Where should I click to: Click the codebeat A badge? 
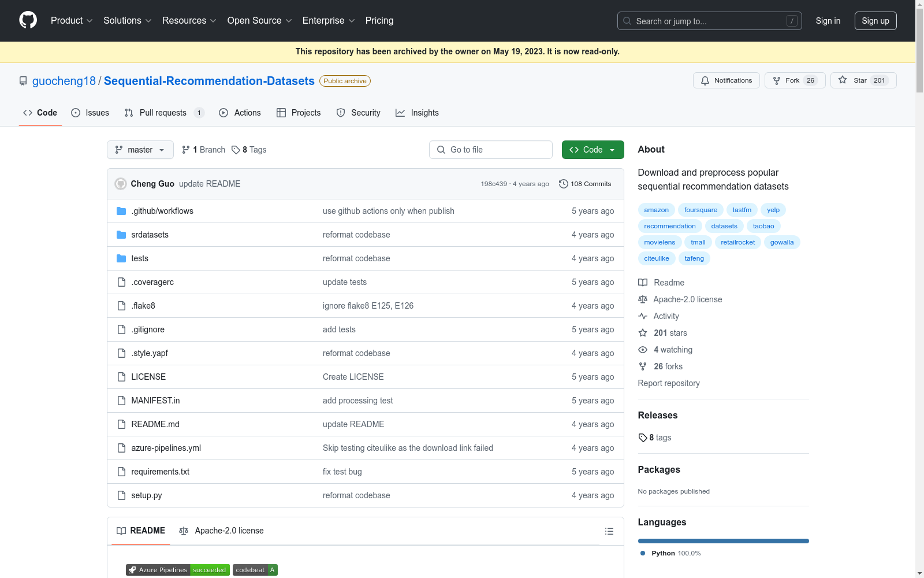pyautogui.click(x=255, y=570)
